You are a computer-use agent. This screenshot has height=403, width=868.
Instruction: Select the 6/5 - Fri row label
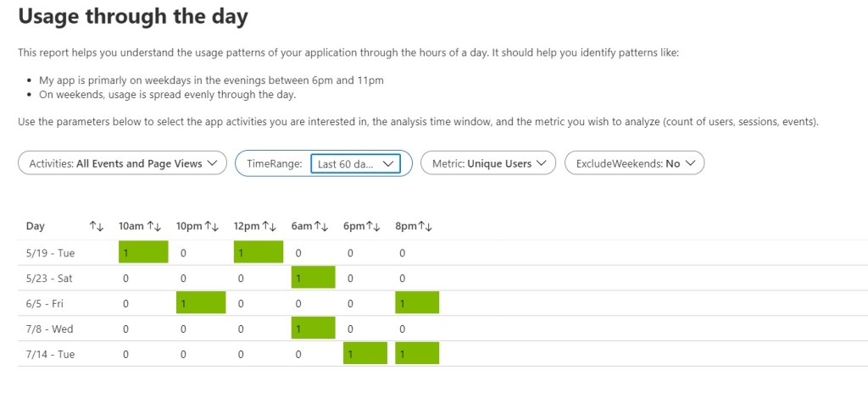pyautogui.click(x=47, y=303)
